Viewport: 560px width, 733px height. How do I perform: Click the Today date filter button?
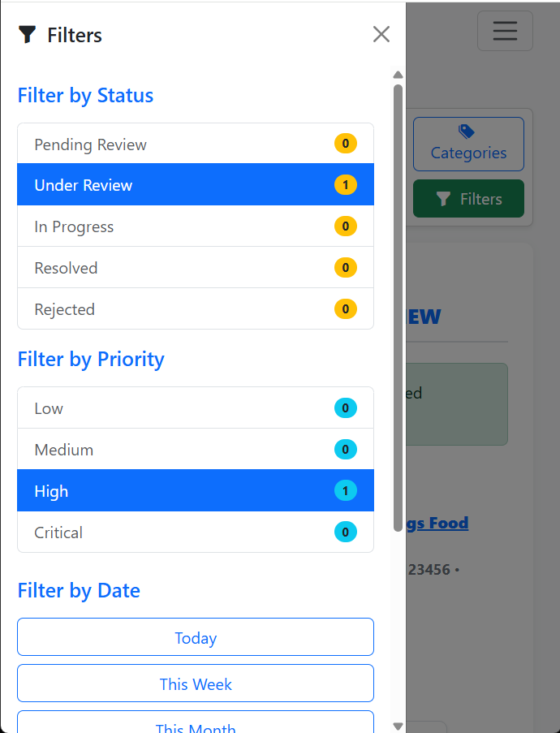click(x=196, y=637)
